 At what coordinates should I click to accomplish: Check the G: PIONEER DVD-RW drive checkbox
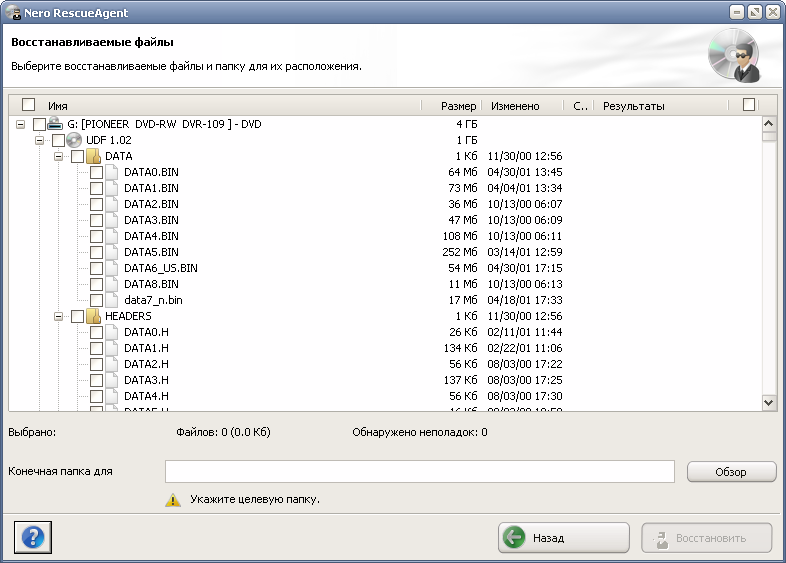[39, 124]
